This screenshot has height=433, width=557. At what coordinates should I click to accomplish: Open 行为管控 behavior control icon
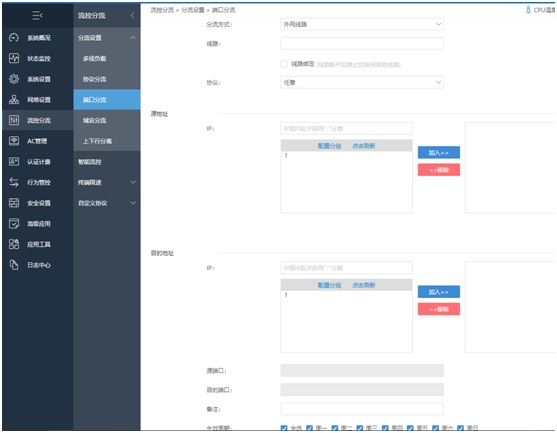click(x=14, y=182)
